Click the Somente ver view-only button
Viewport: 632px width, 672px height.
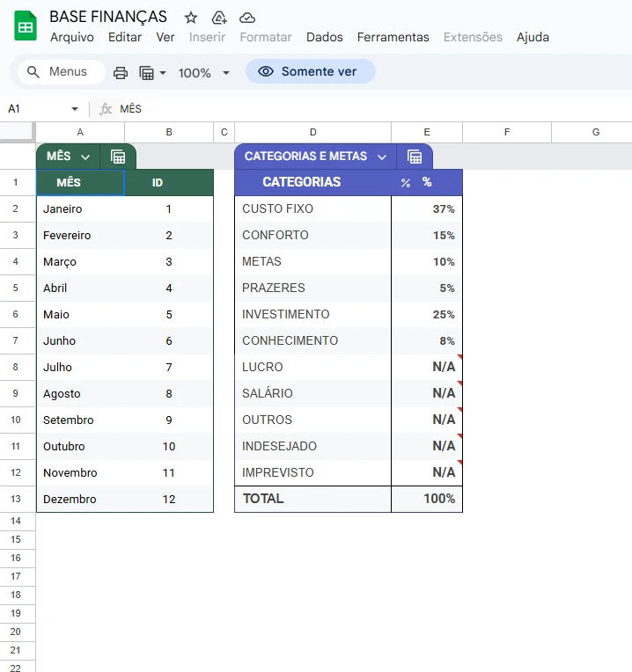coord(310,71)
